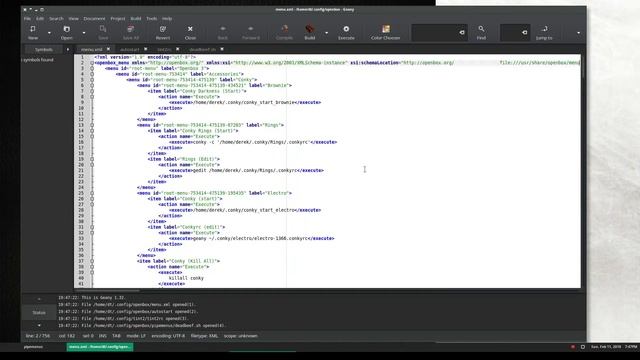Image resolution: width=640 pixels, height=360 pixels.
Task: Open the Build menu
Action: coord(136,19)
